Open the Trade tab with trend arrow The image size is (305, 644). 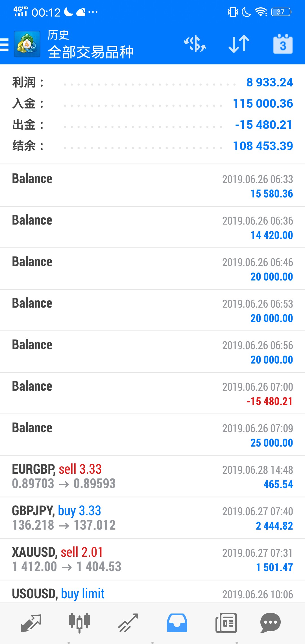pyautogui.click(x=128, y=623)
